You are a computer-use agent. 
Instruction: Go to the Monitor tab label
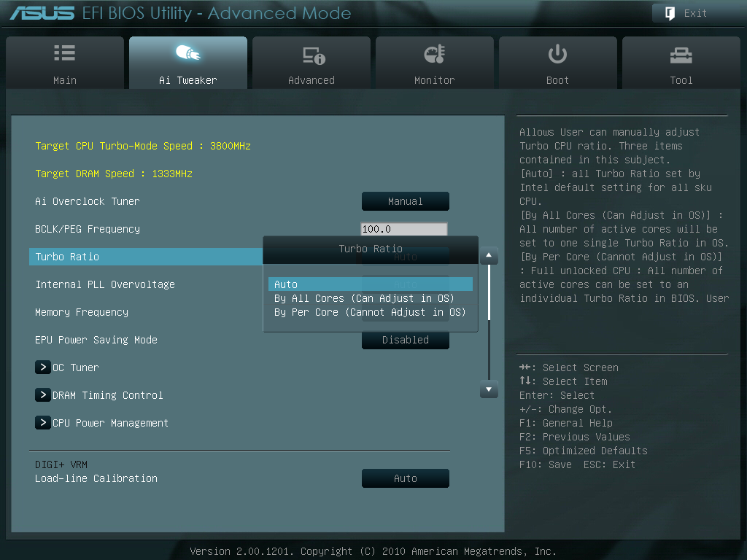435,80
